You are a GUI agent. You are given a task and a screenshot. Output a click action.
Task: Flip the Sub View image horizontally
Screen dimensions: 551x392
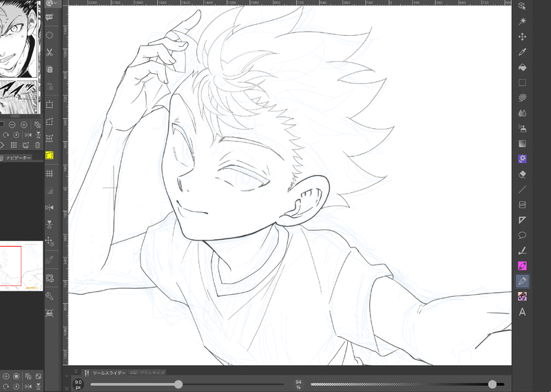(28, 135)
